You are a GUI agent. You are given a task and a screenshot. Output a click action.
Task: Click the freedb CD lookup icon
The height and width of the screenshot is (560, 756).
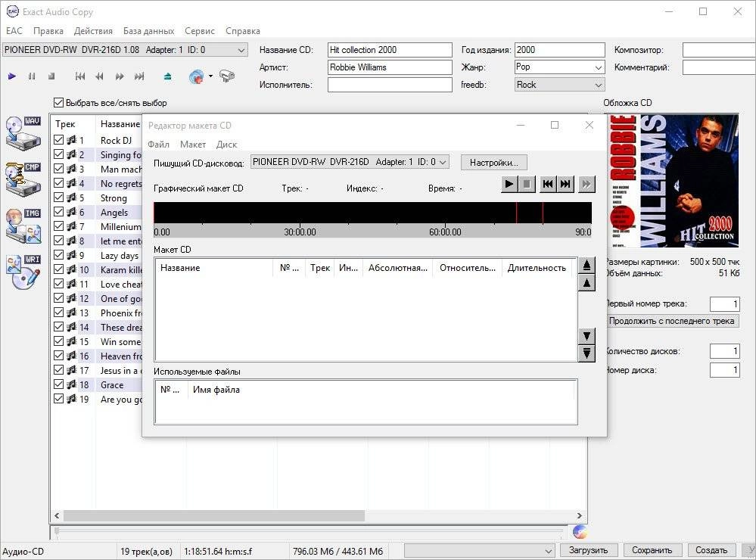[196, 76]
